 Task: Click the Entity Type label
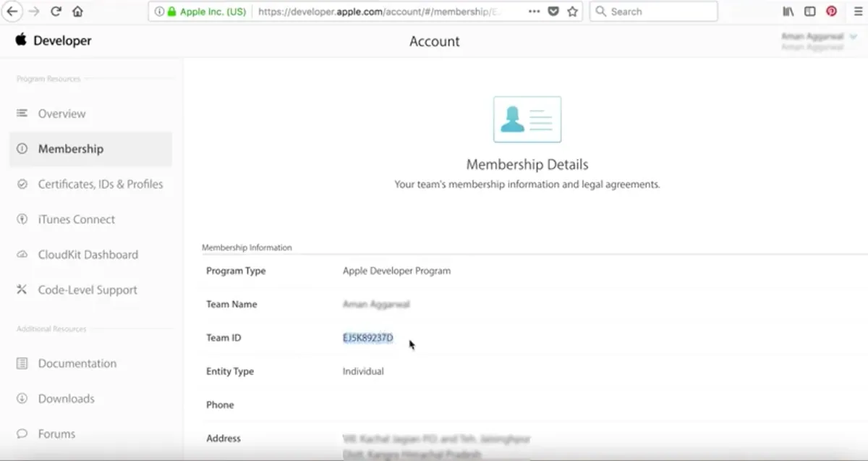[230, 371]
